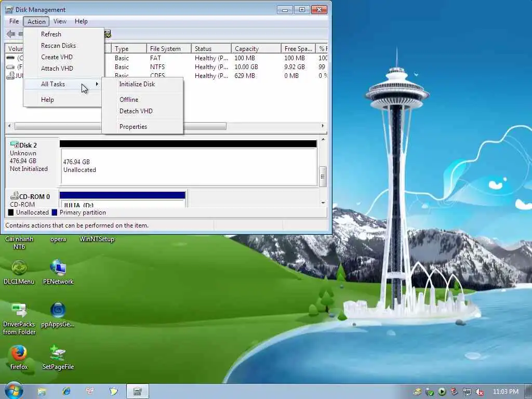
Task: Click the horizontal scrollbar left arrow
Action: [x=9, y=126]
